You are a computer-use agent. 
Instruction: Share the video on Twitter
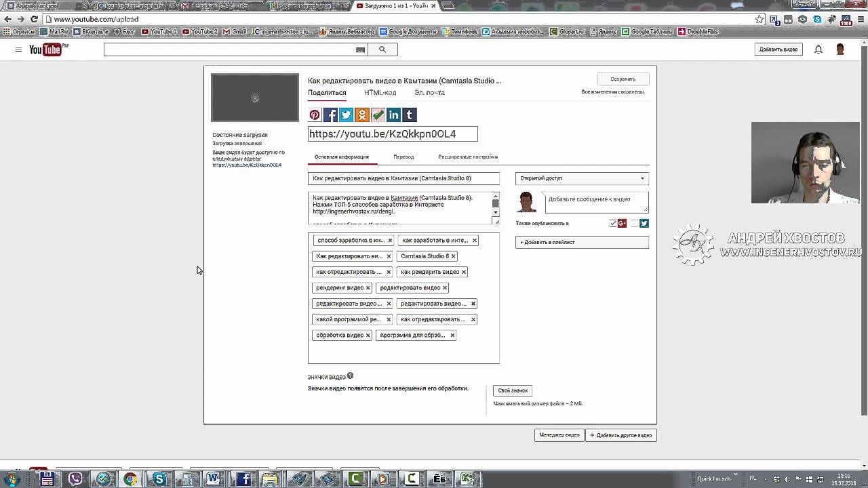(346, 115)
